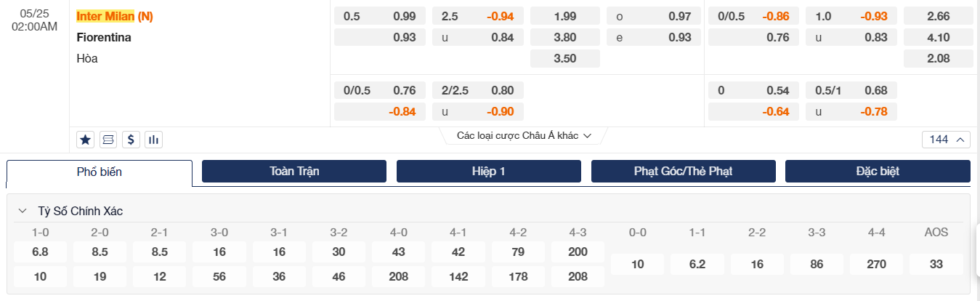Open the Toàn Trận tab
This screenshot has height=301, width=980.
[x=294, y=172]
